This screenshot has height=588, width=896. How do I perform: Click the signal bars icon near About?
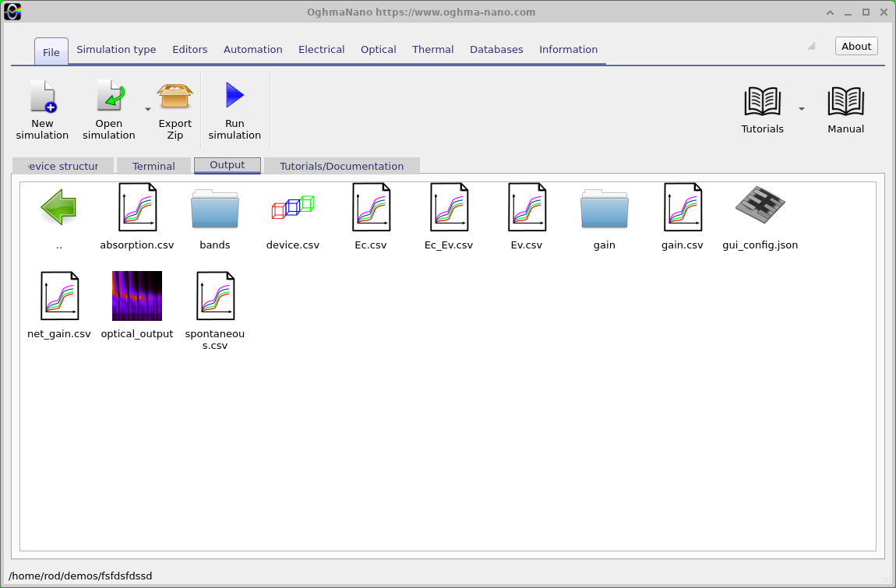pyautogui.click(x=811, y=46)
